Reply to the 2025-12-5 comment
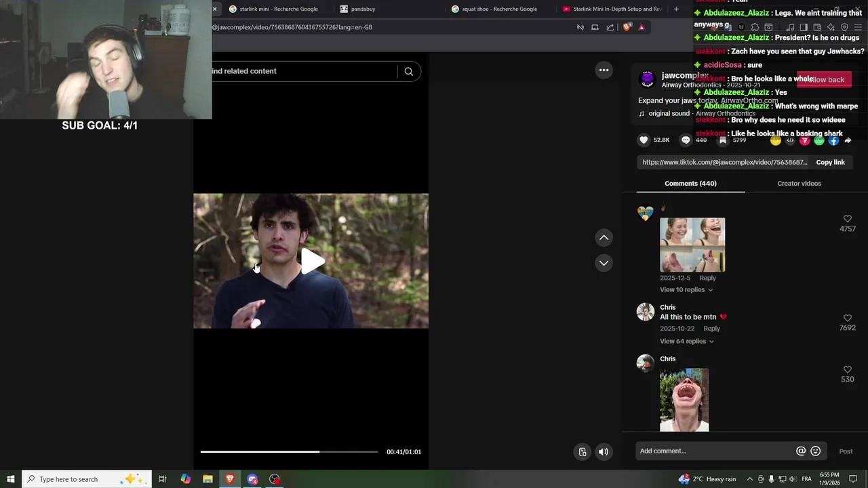 (x=707, y=278)
